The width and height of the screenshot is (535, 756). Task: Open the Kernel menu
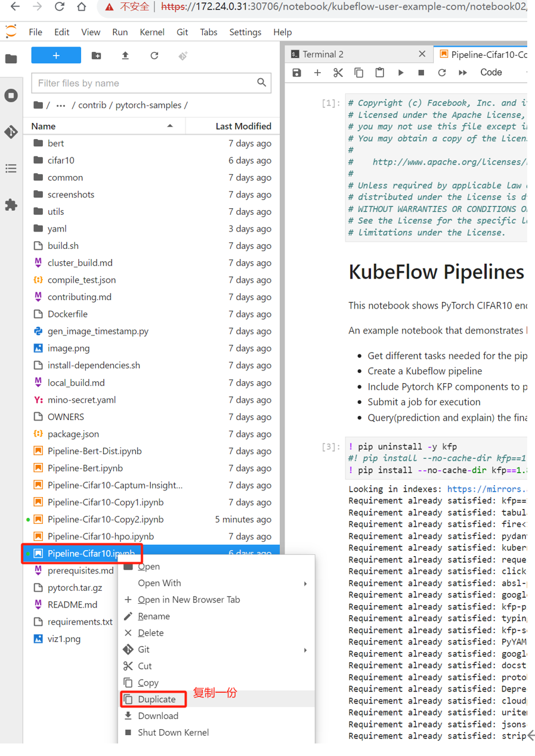tap(152, 32)
